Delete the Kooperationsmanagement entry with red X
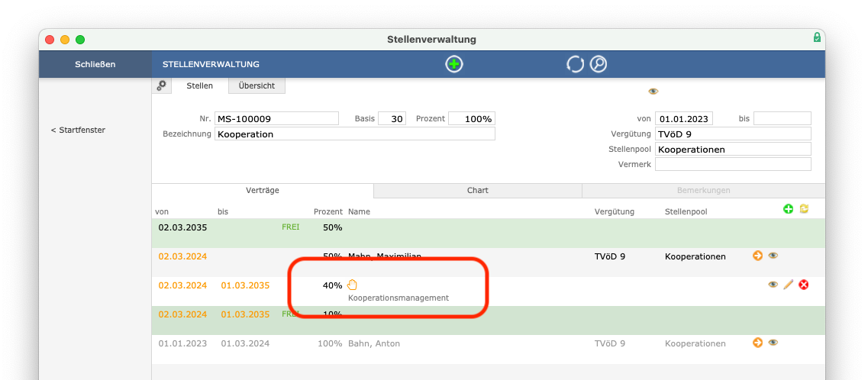The image size is (868, 380). tap(804, 285)
